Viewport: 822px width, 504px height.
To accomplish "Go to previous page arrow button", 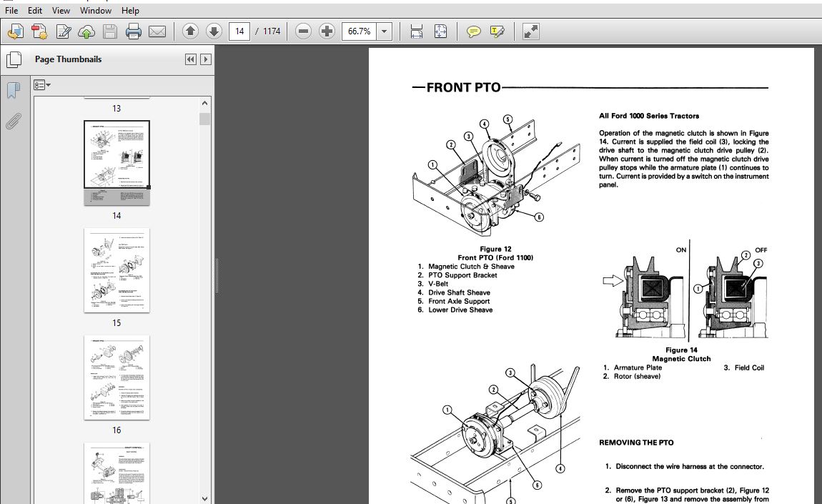I will pyautogui.click(x=190, y=31).
